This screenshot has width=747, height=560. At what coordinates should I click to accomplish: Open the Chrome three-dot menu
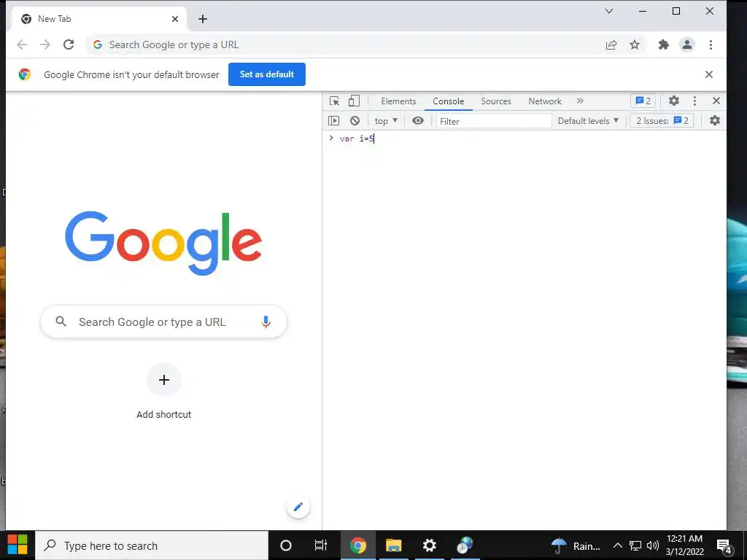pos(711,44)
